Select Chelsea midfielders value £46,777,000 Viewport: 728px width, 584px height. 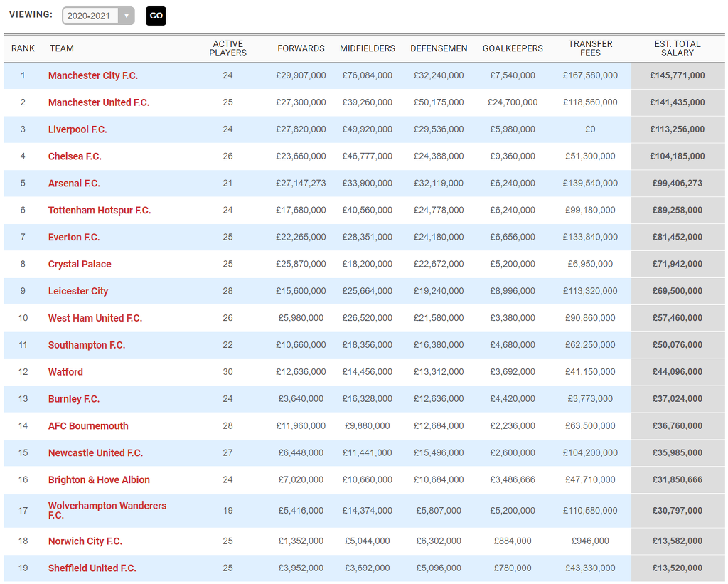[368, 156]
